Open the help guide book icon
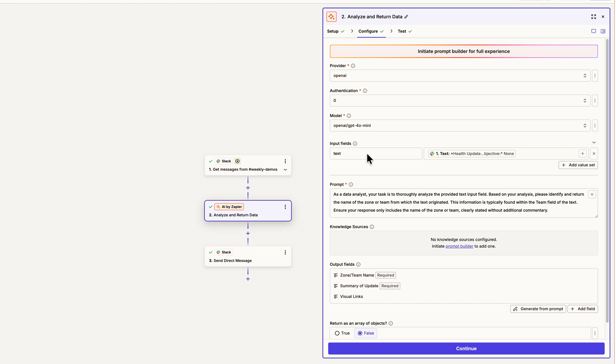Image resolution: width=615 pixels, height=364 pixels. pyautogui.click(x=603, y=31)
